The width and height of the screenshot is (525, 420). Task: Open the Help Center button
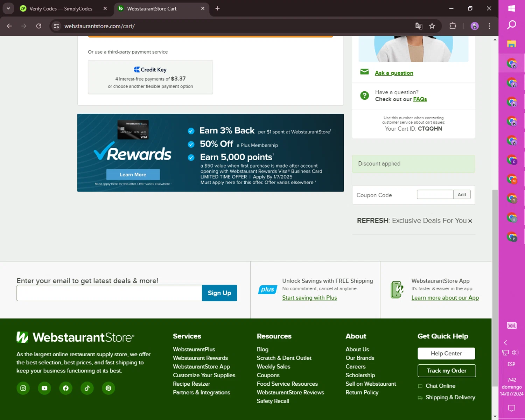[x=446, y=353]
